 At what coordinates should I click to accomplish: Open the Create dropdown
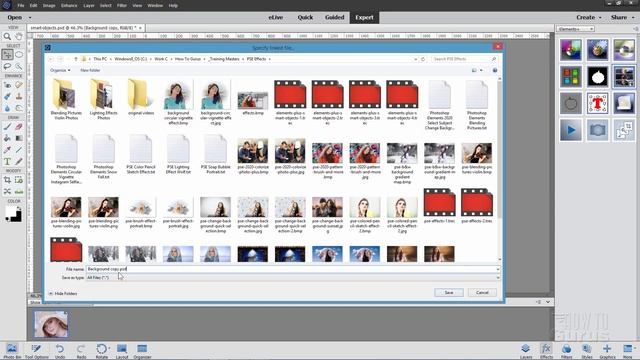click(x=589, y=17)
